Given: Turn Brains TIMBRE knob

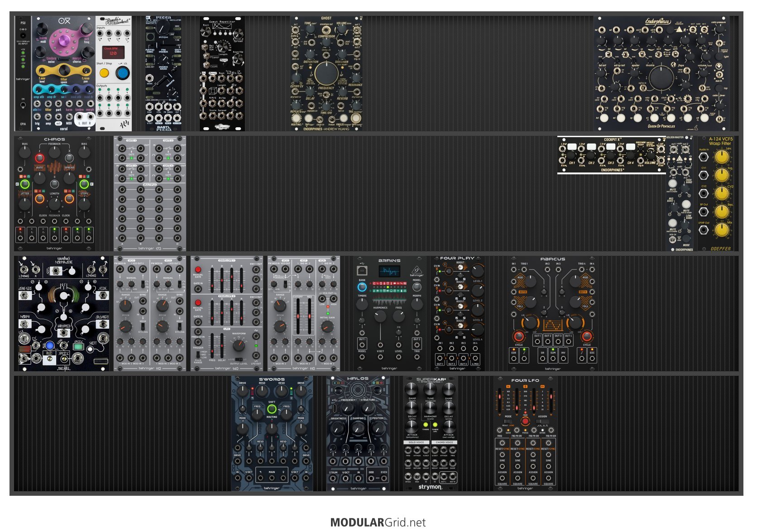Looking at the screenshot, I should pos(362,304).
